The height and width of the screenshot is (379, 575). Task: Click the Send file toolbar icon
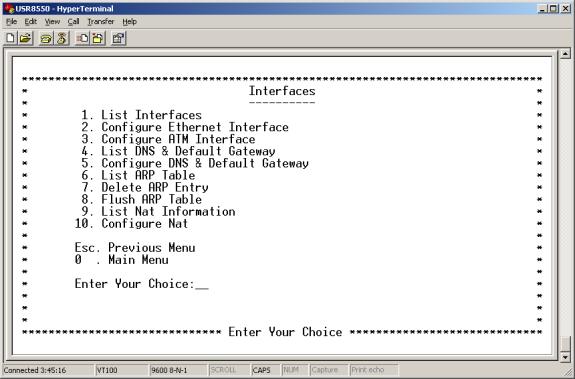[82, 38]
